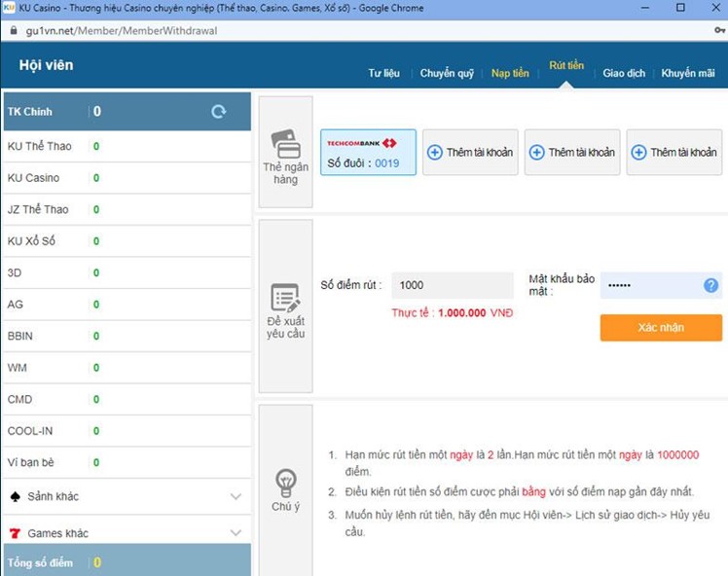This screenshot has height=576, width=728.
Task: Click the Đề xuất yêu cầu form icon
Action: pyautogui.click(x=285, y=298)
